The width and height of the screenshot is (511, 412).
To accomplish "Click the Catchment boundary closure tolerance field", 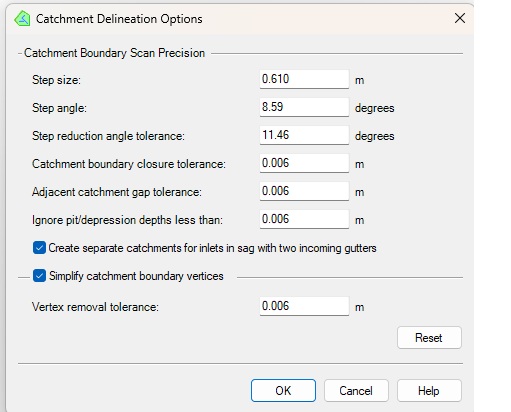I will coord(304,163).
